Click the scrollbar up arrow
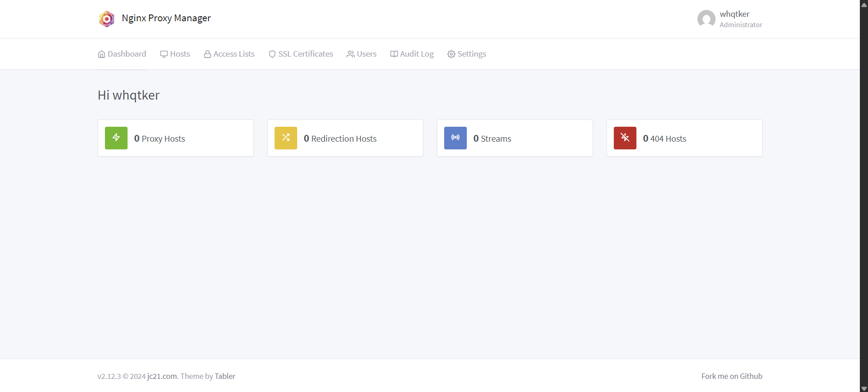Viewport: 868px width, 392px height. (x=864, y=5)
